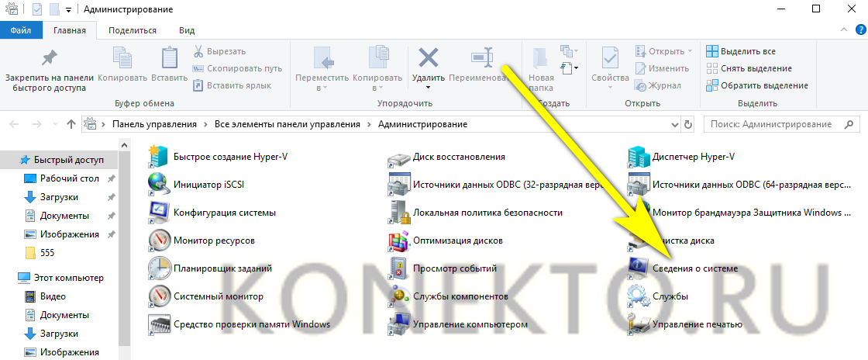Click the search magnifier icon
868x360 pixels.
(x=849, y=125)
